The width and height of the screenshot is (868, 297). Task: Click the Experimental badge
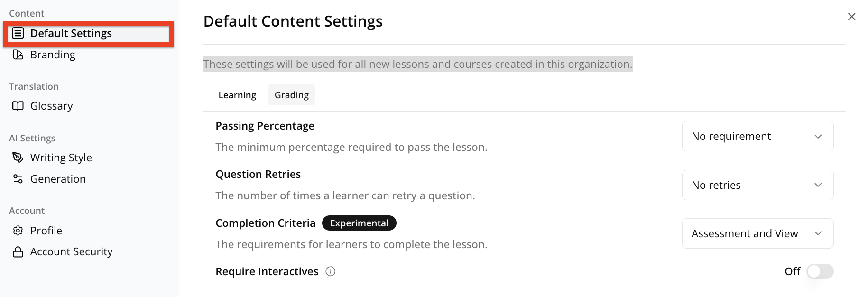359,223
